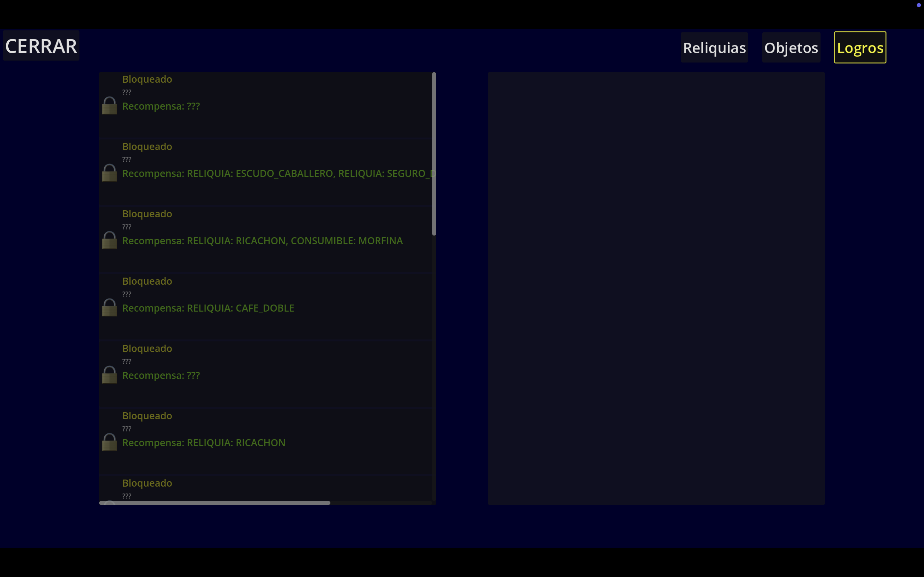The image size is (924, 577).
Task: Click the CERRAR button
Action: tap(41, 46)
